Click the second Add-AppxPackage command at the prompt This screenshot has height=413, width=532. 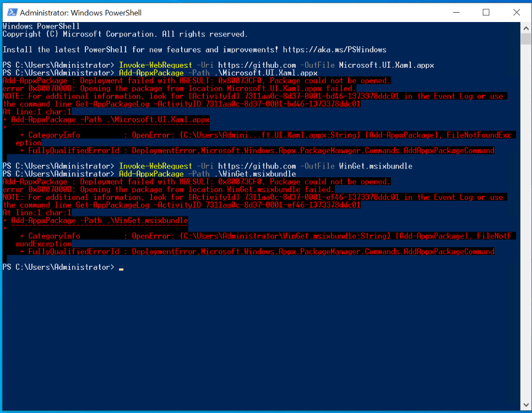point(151,174)
